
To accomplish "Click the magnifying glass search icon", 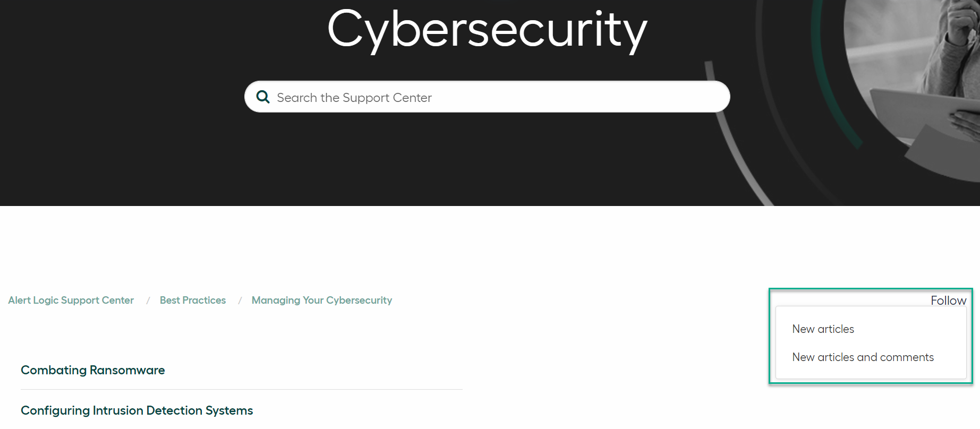I will [263, 97].
